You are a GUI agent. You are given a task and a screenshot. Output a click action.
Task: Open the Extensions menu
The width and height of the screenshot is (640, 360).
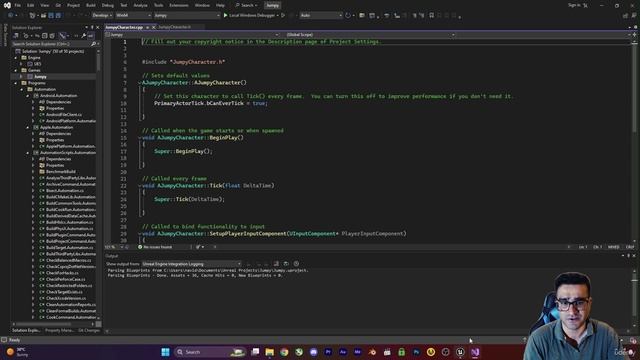(179, 5)
